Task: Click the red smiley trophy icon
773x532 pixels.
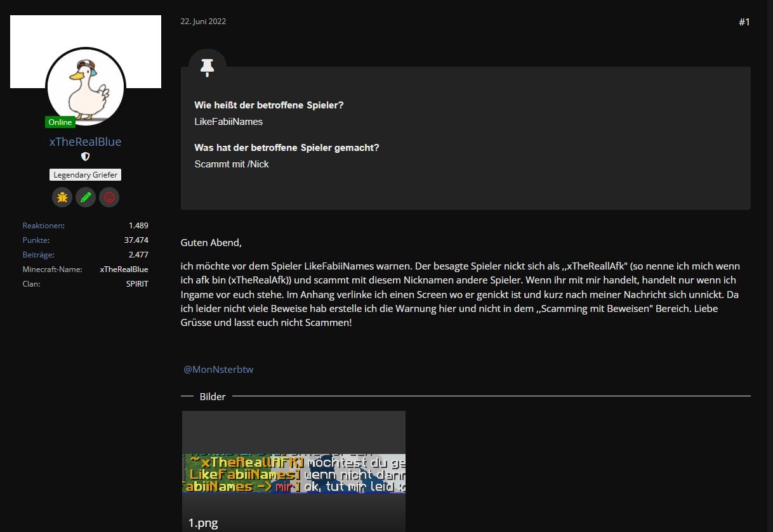Action: click(x=109, y=197)
